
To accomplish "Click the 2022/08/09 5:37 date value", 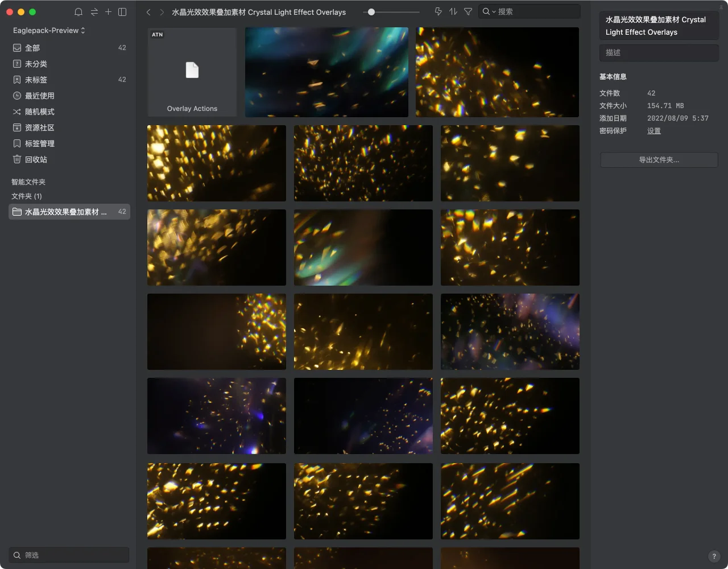I will click(678, 118).
